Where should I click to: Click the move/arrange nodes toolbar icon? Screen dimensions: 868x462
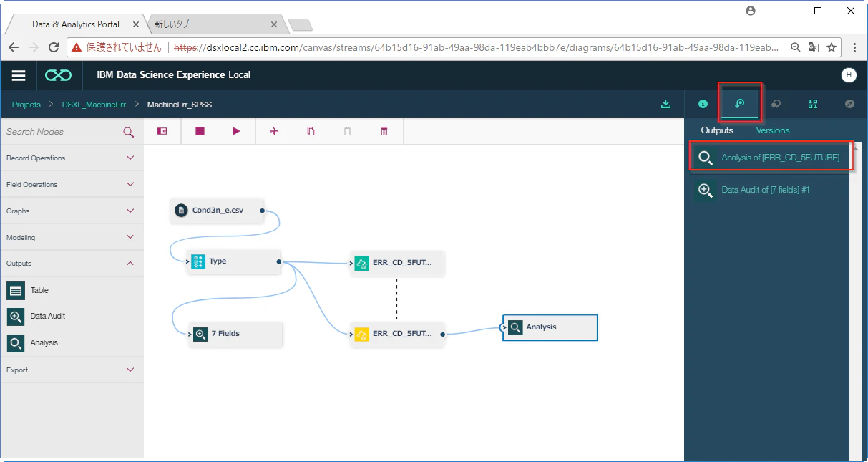[x=274, y=132]
